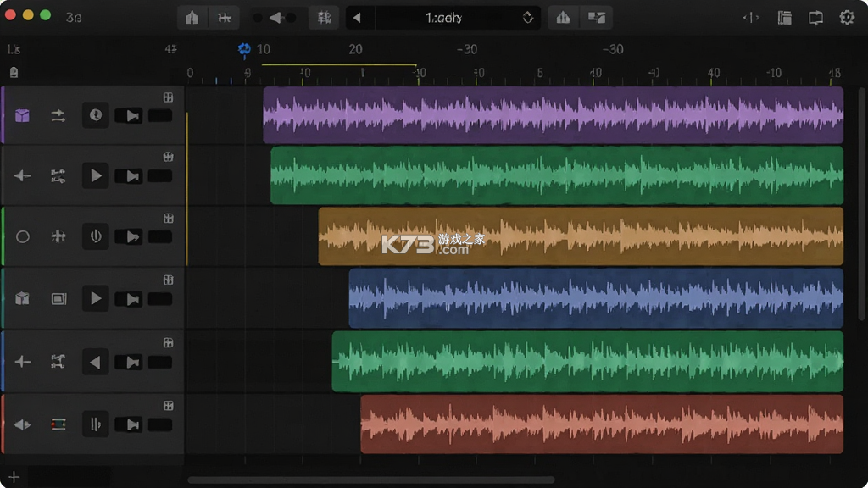The height and width of the screenshot is (488, 868).
Task: Open the sliders icon on the lower green track
Action: (x=58, y=362)
